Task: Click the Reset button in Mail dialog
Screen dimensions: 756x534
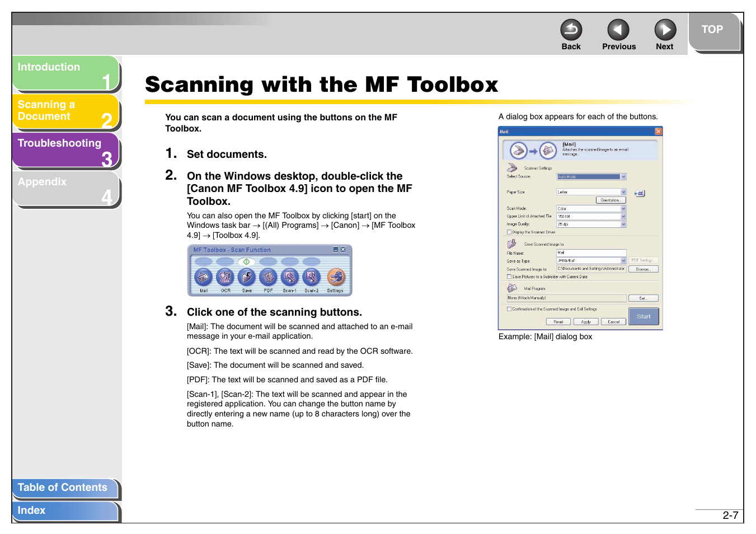Action: click(x=558, y=322)
